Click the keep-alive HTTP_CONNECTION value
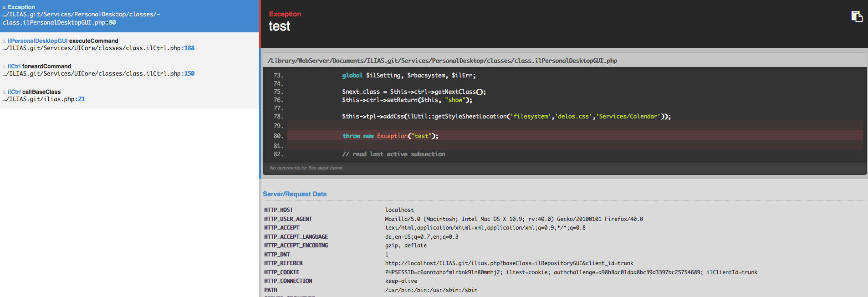 (x=401, y=281)
